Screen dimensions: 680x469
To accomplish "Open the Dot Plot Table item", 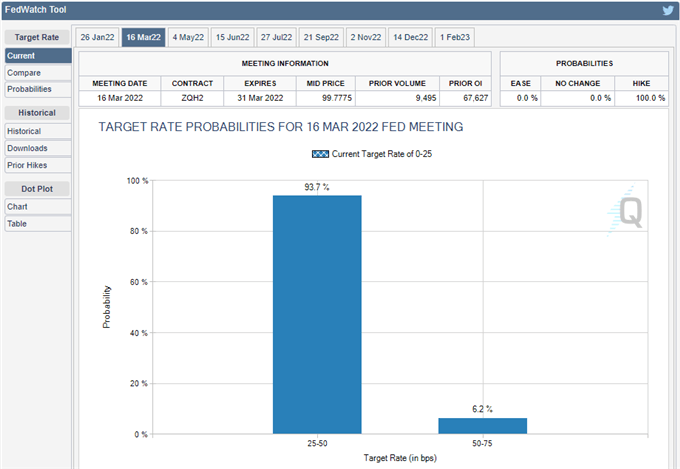I will pyautogui.click(x=38, y=224).
